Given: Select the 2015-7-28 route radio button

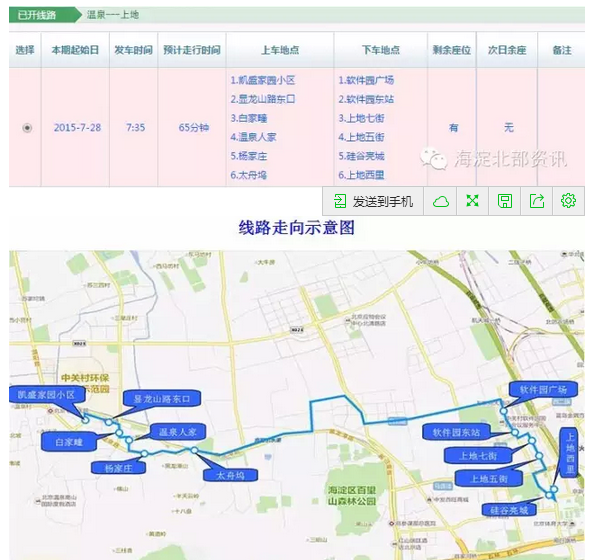Looking at the screenshot, I should tap(27, 128).
